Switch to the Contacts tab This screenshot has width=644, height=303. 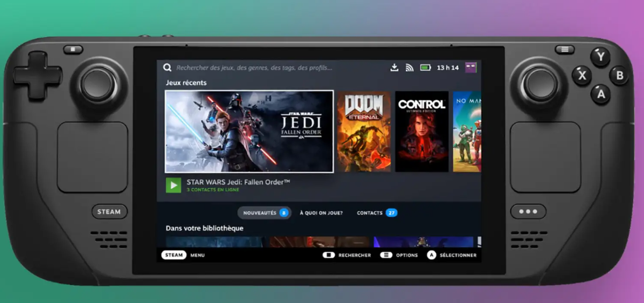point(377,213)
